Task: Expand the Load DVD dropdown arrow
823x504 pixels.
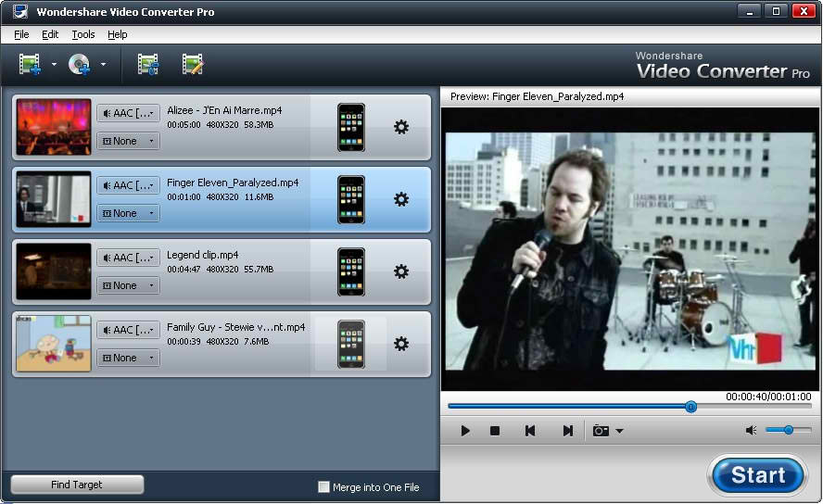Action: click(x=104, y=65)
